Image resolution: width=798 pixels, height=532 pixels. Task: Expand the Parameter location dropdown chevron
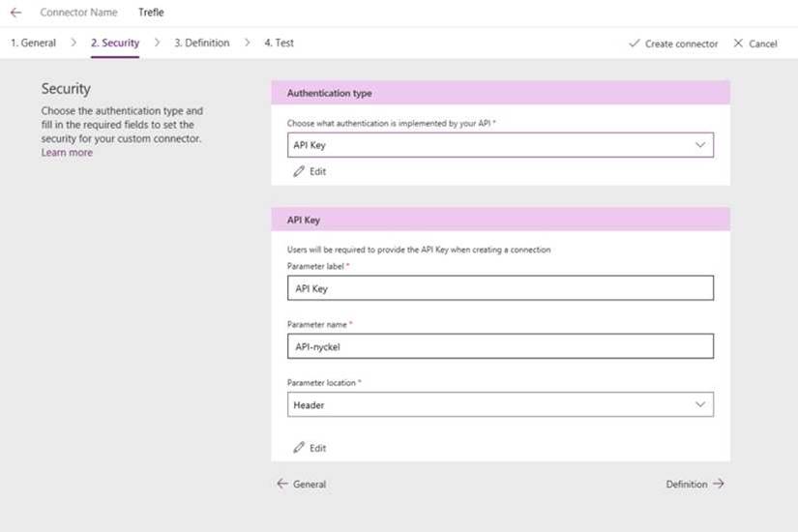pyautogui.click(x=700, y=404)
